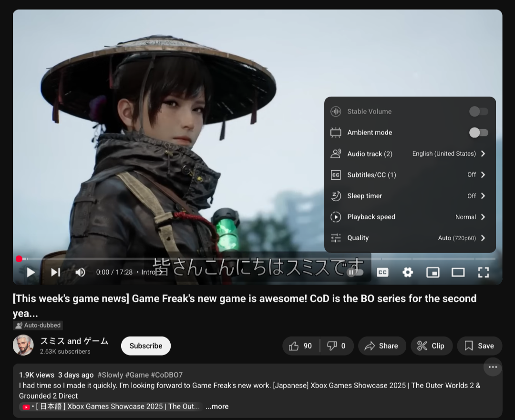Select the 0:00 / 17:28 time display

[114, 272]
